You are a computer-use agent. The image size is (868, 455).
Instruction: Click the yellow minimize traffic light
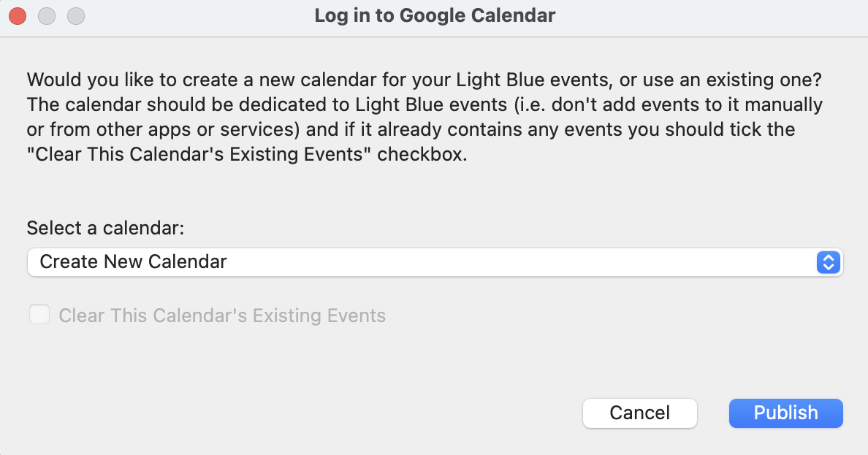pos(46,15)
